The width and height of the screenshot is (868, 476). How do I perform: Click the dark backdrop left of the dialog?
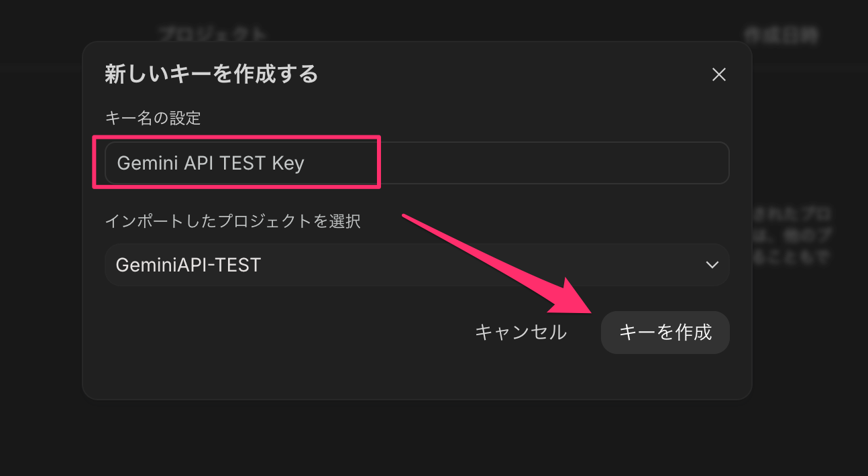point(40,235)
